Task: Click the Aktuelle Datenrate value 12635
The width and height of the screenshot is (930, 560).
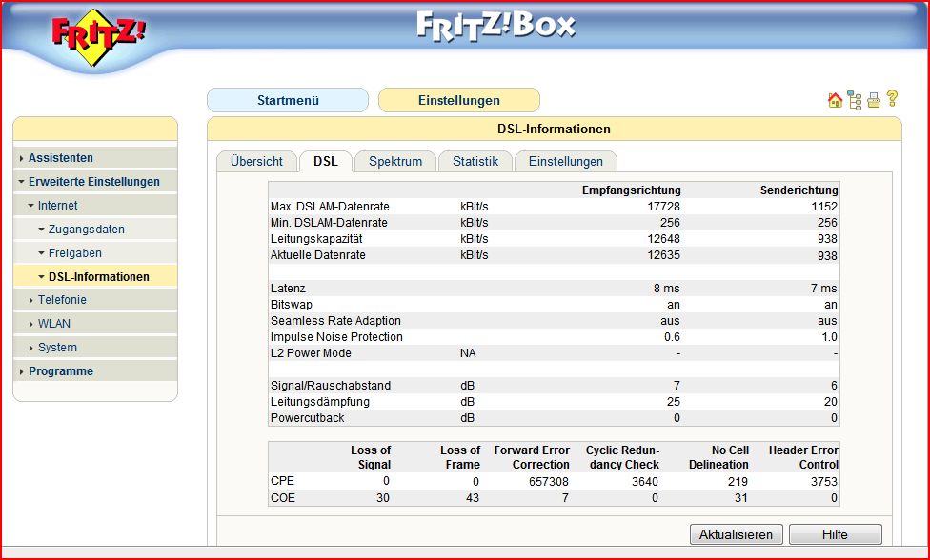Action: (x=664, y=255)
